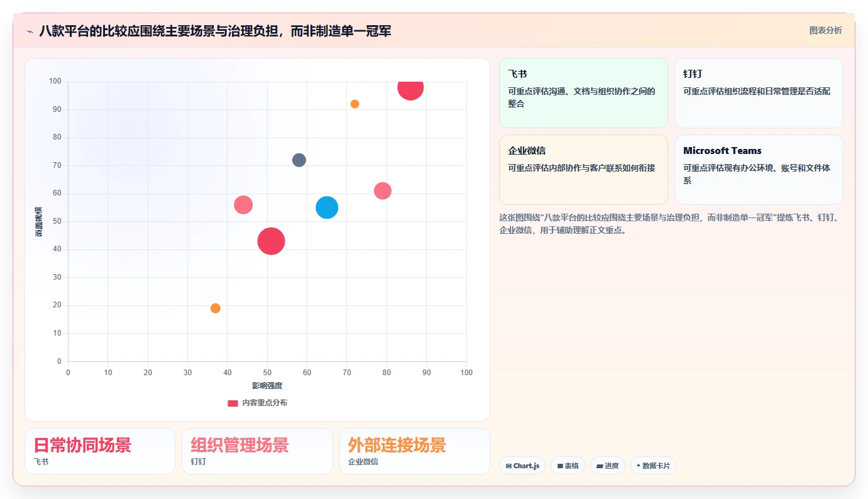Open the 飞书 evaluation card
Viewport: 868px width, 499px height.
click(x=583, y=93)
